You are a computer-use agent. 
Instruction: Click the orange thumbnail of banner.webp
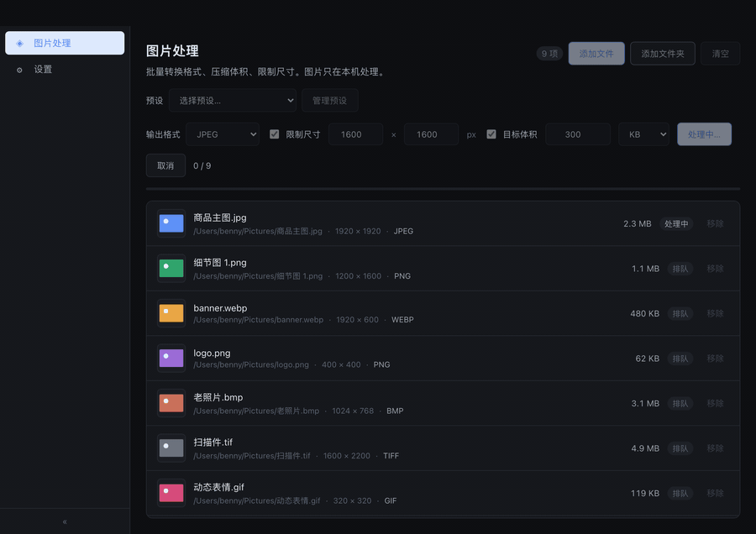tap(171, 313)
